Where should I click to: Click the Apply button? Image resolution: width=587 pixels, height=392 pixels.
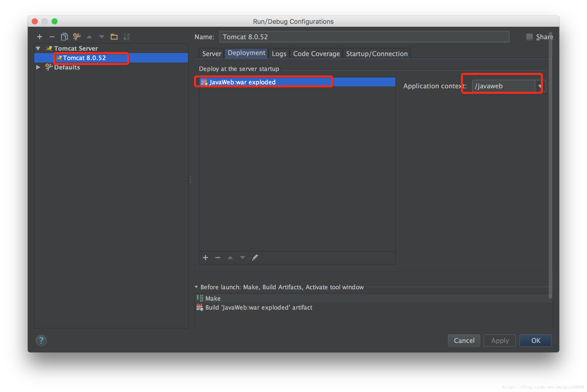(500, 340)
